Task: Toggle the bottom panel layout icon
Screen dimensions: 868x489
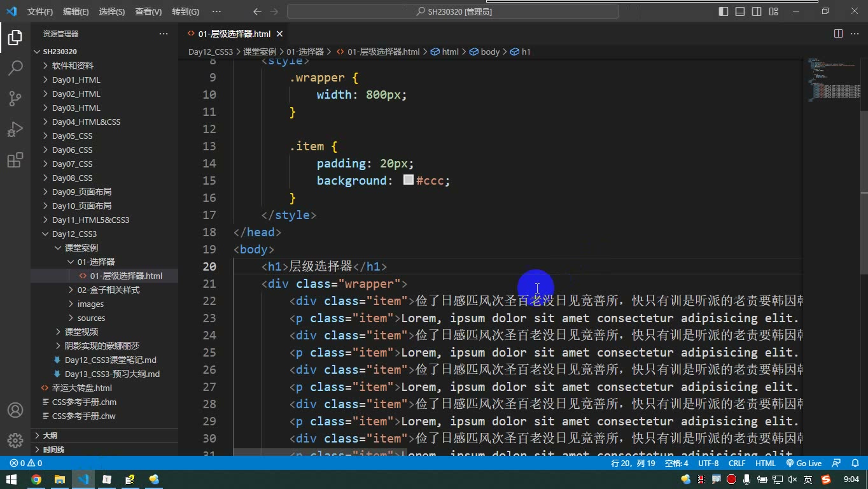Action: click(740, 11)
